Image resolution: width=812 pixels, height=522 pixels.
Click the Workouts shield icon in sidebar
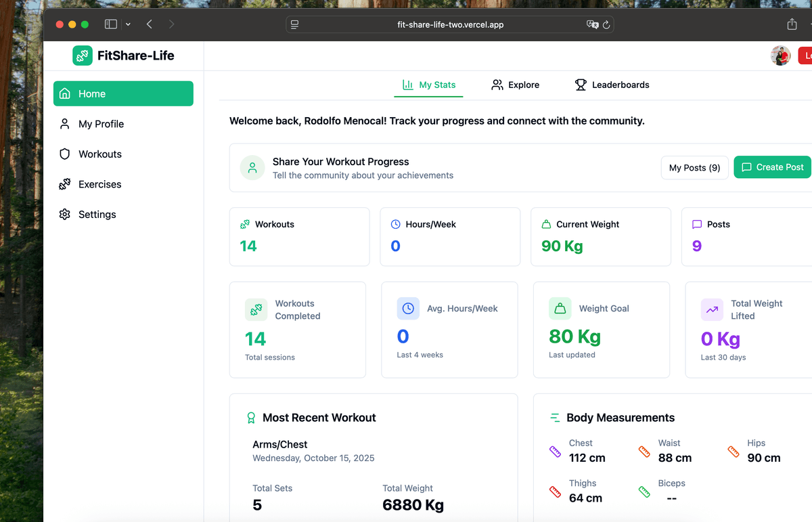pos(64,154)
